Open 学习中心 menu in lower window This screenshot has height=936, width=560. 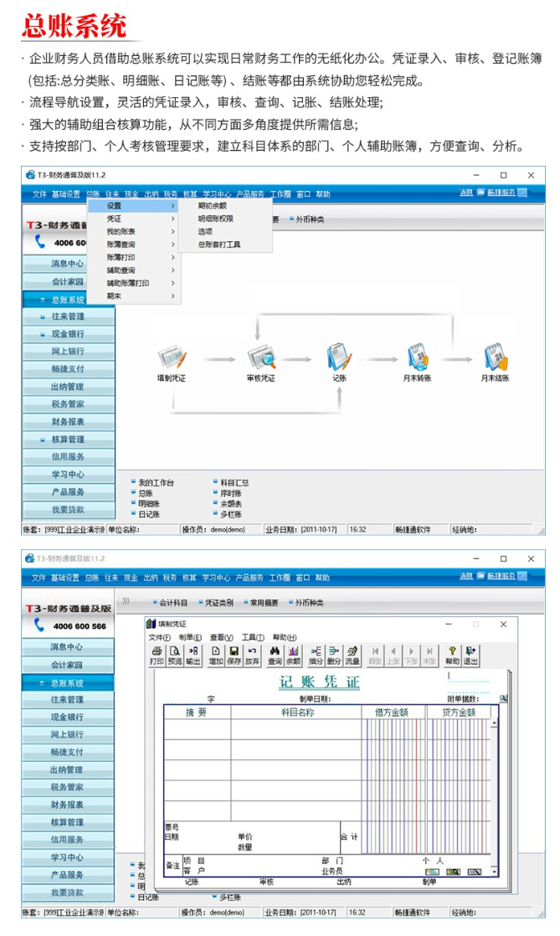tap(216, 577)
